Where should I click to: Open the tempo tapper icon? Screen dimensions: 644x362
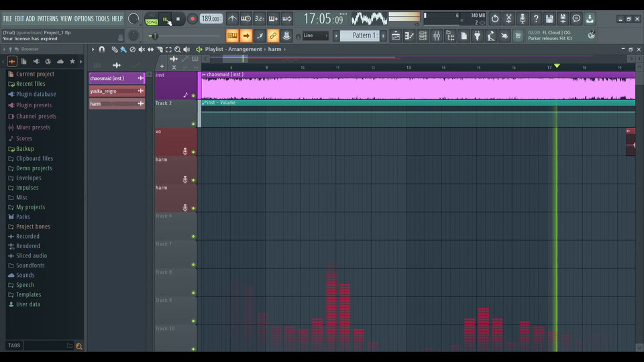pyautogui.click(x=491, y=36)
